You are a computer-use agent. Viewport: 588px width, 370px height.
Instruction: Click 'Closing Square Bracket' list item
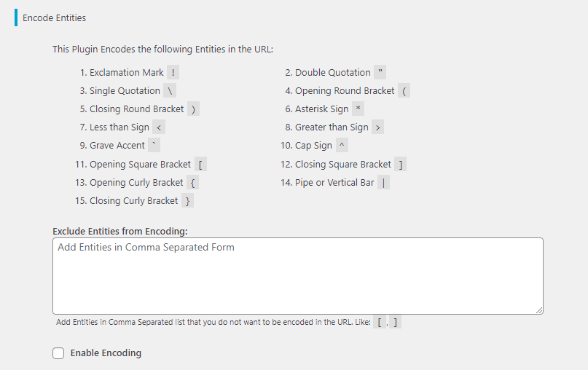pyautogui.click(x=343, y=164)
